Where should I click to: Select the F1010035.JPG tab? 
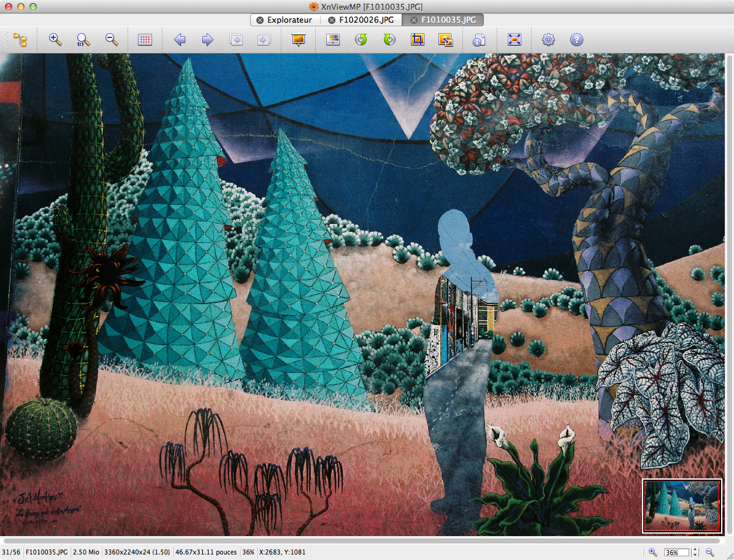pyautogui.click(x=448, y=20)
